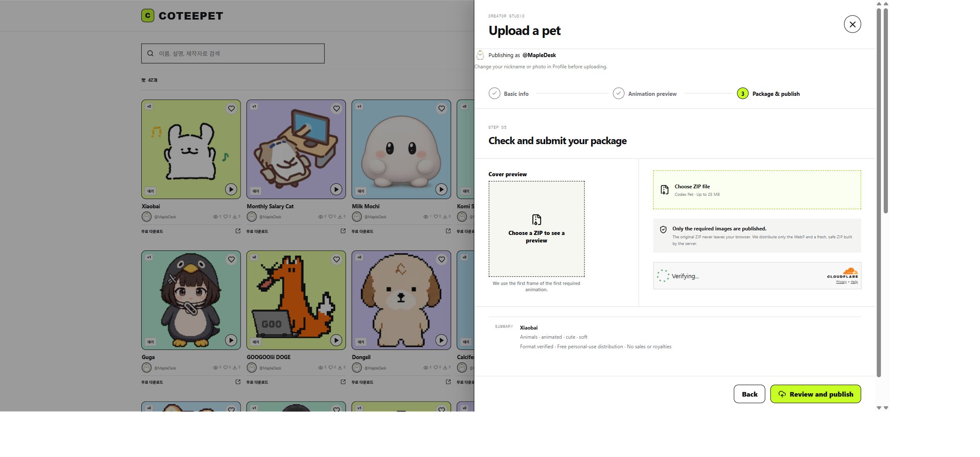Screen dimensions: 980x457
Task: Play the Guga animation
Action: pyautogui.click(x=231, y=340)
